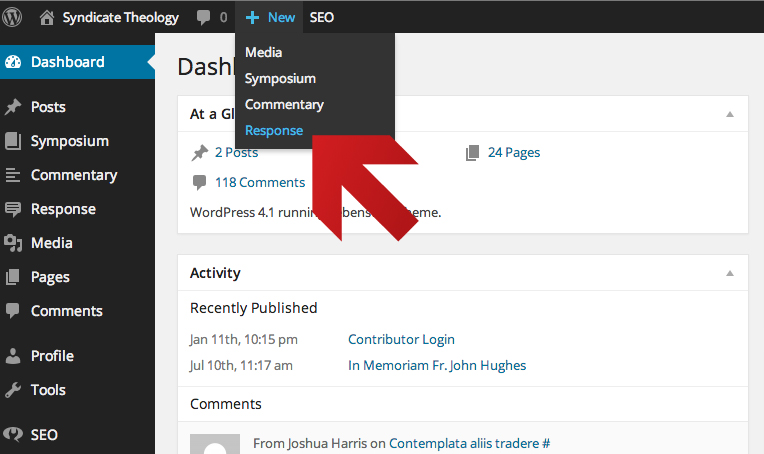
Task: Open Pages in the sidebar menu
Action: (50, 277)
